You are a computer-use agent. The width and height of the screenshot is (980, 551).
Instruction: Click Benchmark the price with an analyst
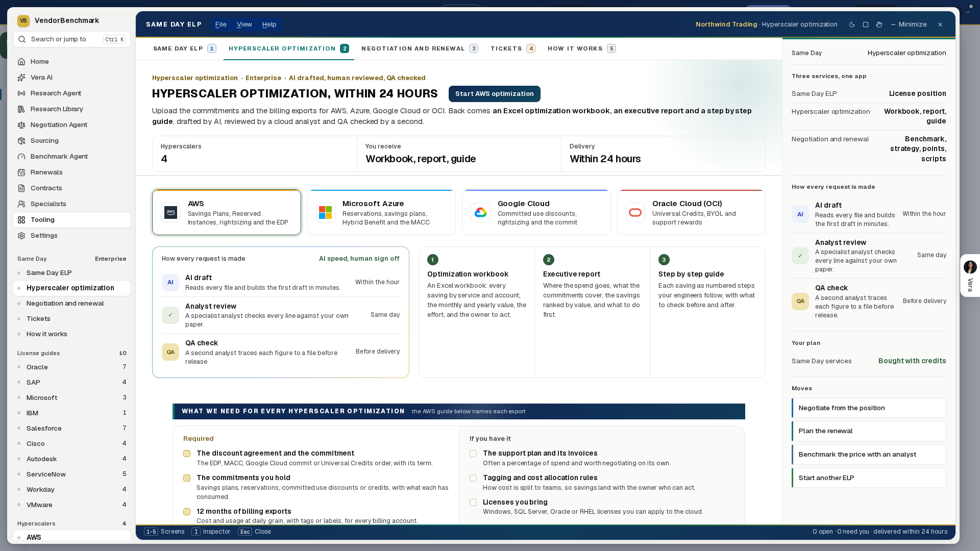point(869,455)
